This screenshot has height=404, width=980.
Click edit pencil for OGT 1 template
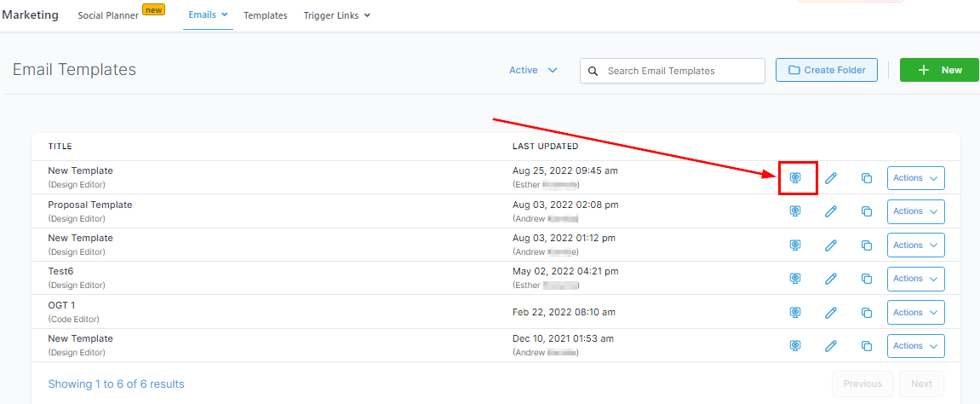coord(831,313)
